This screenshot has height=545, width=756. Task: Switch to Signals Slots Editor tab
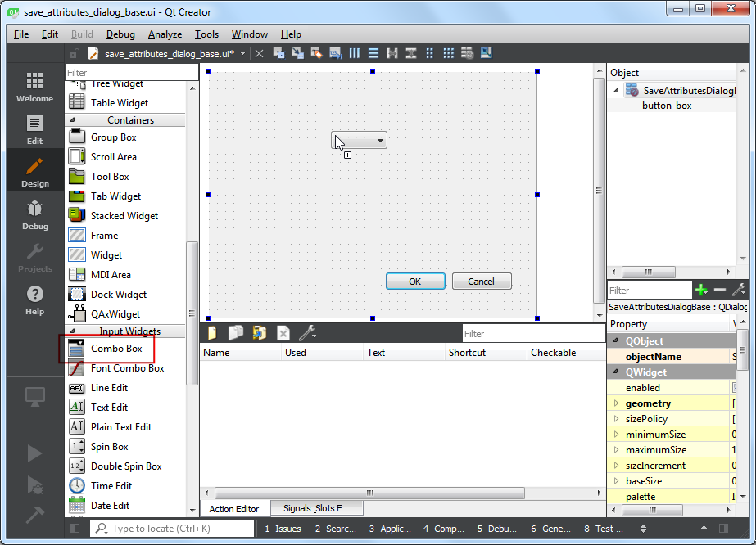(x=316, y=508)
